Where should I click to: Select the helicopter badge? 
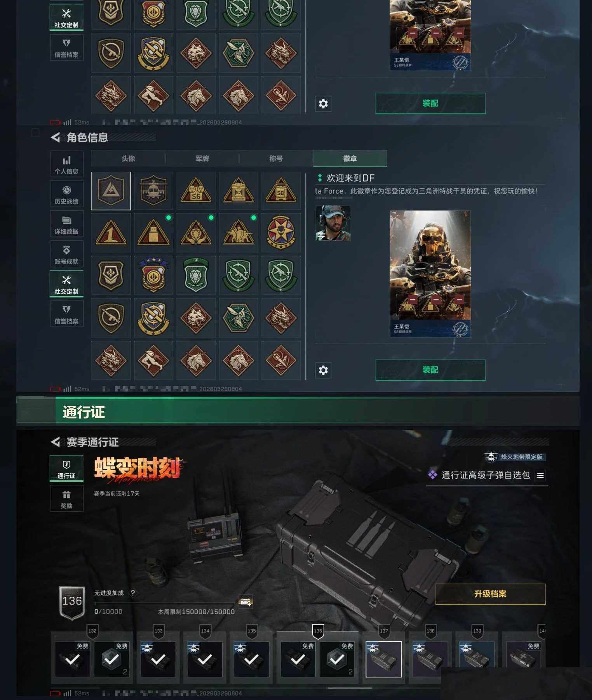tap(153, 191)
